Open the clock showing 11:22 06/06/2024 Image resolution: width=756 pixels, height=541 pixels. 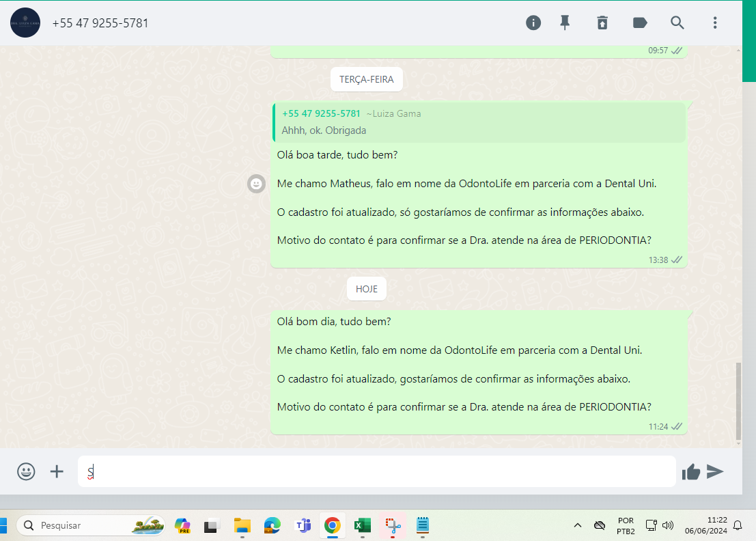[x=706, y=525]
